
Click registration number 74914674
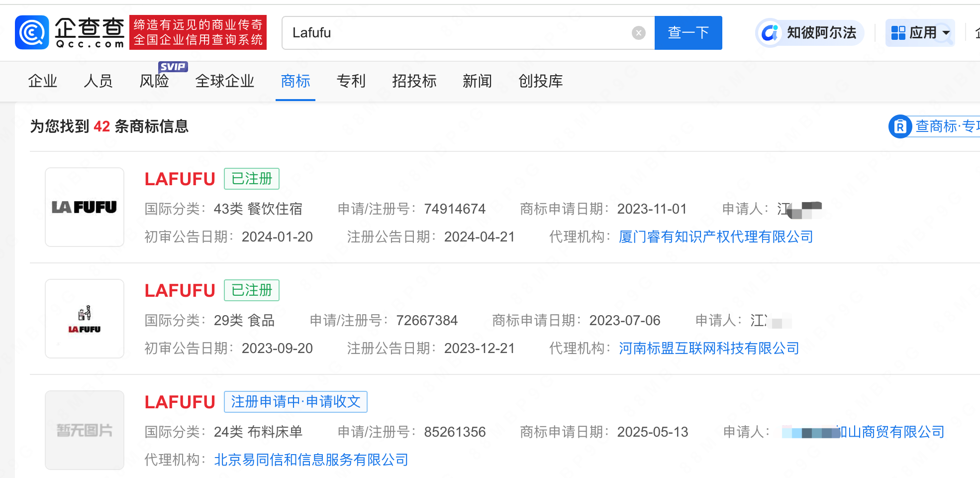tap(455, 209)
